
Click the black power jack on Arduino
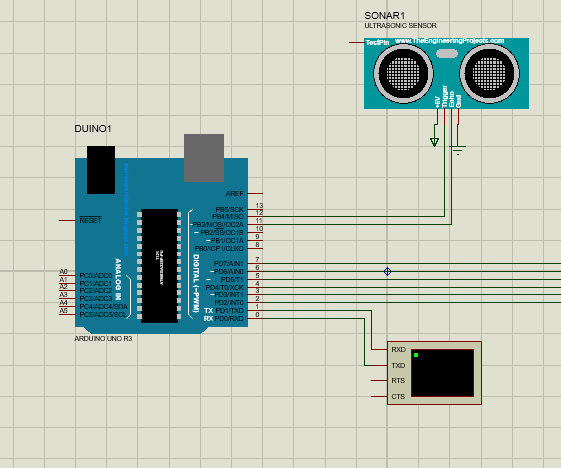[x=101, y=170]
